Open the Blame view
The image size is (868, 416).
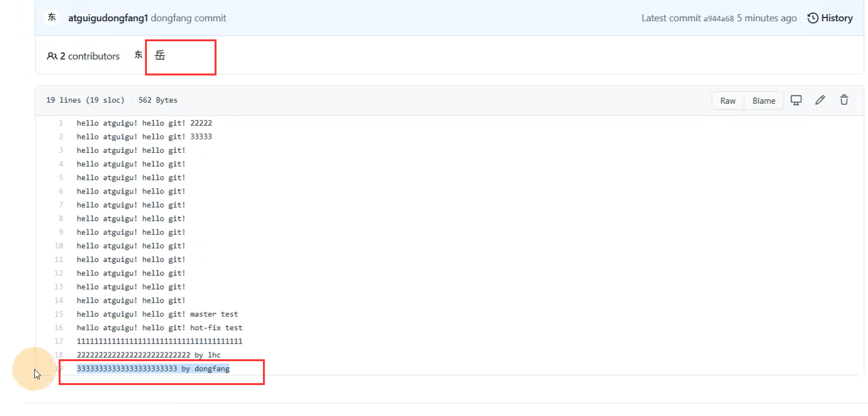pos(764,101)
